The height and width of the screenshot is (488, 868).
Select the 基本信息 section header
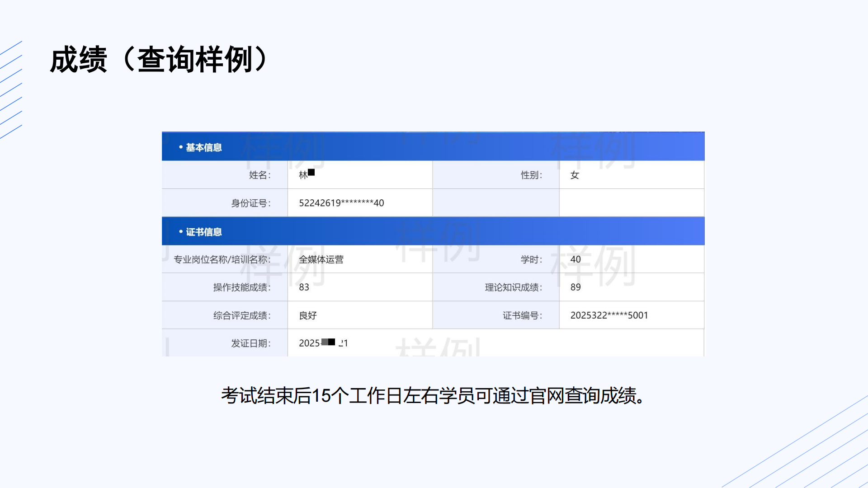pos(433,146)
